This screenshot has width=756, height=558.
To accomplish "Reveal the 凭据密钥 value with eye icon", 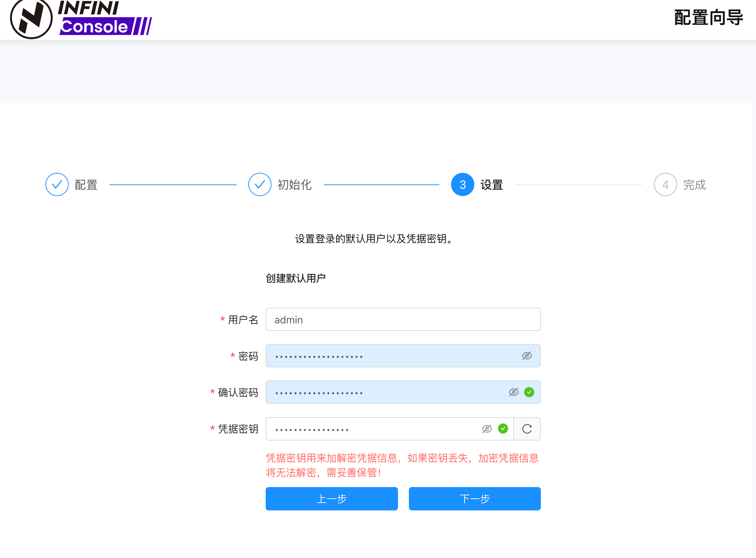I will pos(487,429).
